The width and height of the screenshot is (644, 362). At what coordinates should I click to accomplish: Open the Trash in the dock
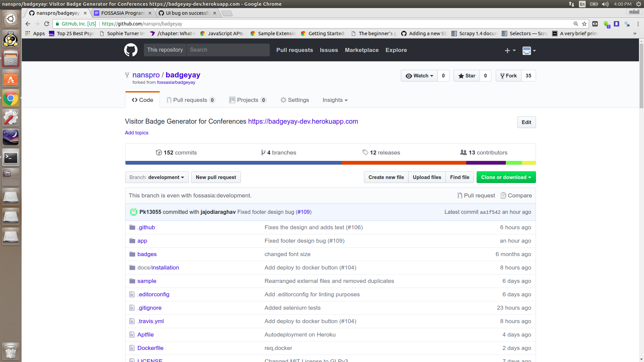[11, 351]
